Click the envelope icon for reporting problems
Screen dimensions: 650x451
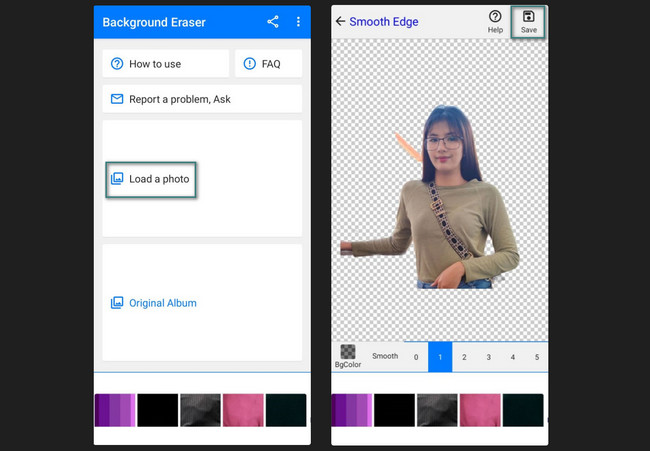click(117, 99)
